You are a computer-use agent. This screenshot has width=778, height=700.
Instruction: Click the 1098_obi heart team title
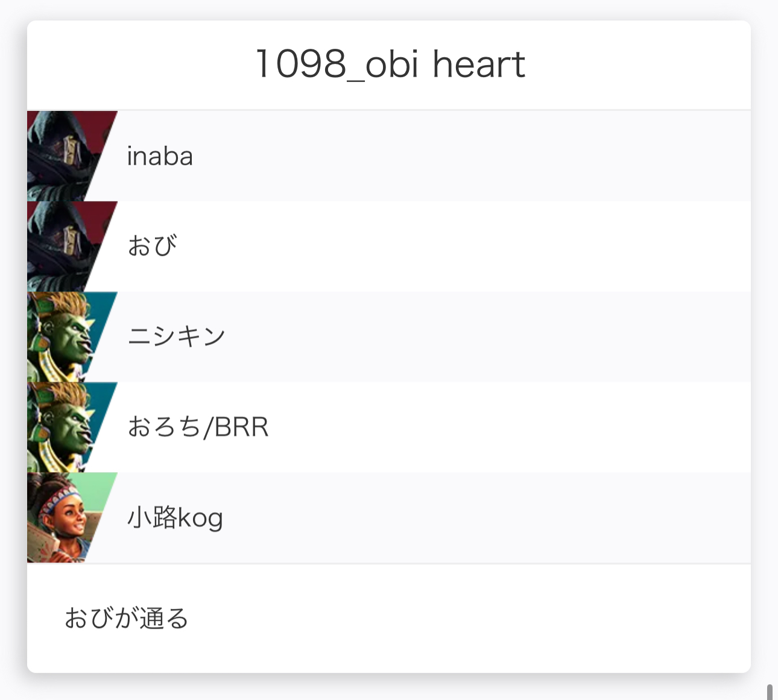[x=390, y=65]
